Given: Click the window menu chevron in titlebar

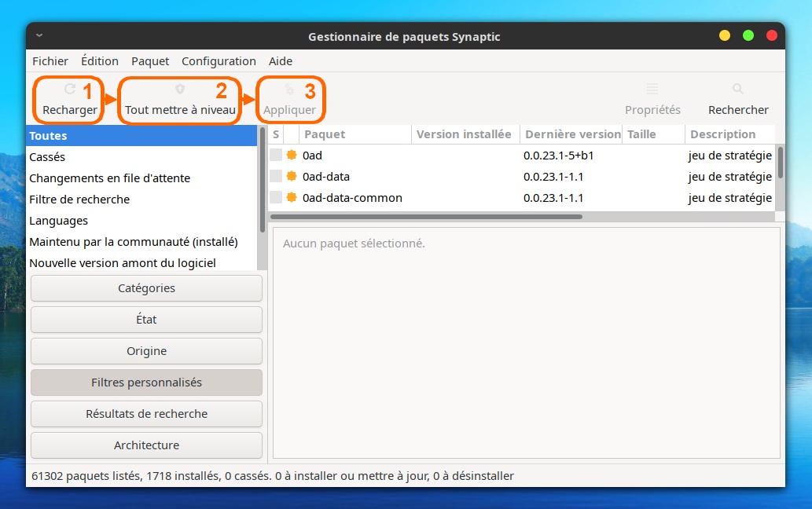Looking at the screenshot, I should pos(39,36).
